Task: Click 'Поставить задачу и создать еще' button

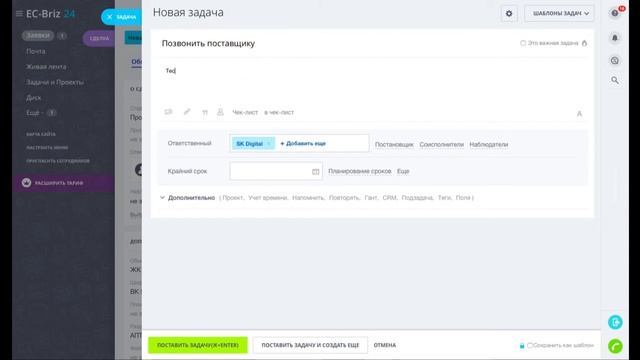Action: click(310, 345)
